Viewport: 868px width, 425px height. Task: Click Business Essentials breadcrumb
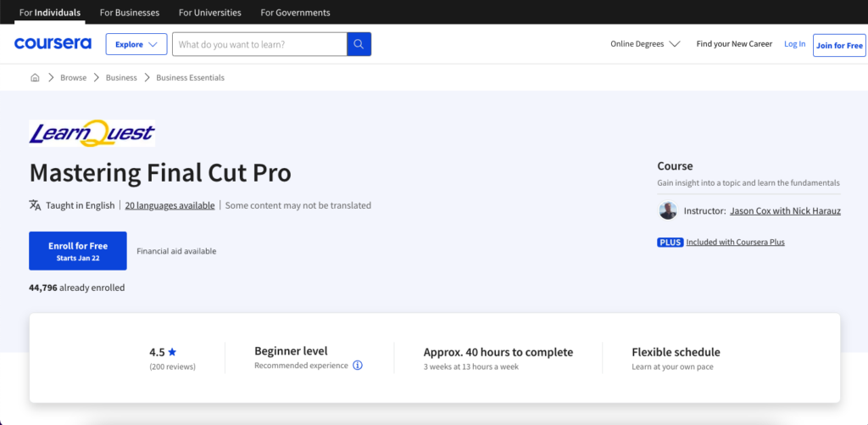[191, 77]
